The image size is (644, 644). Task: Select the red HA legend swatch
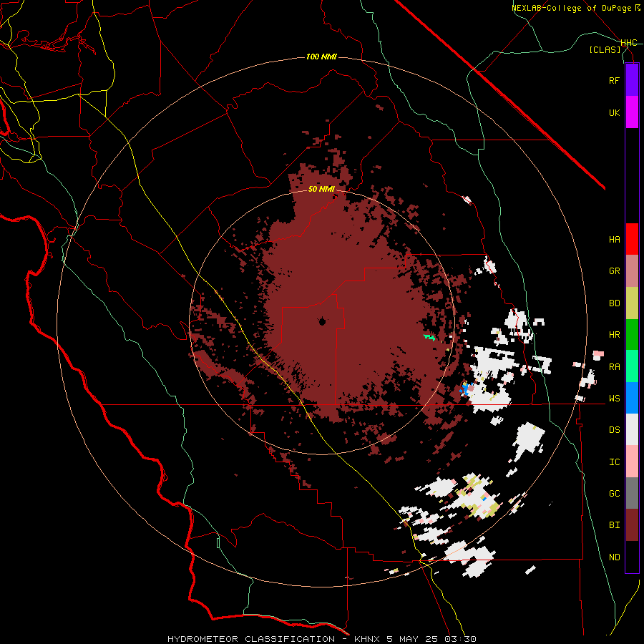coord(632,239)
